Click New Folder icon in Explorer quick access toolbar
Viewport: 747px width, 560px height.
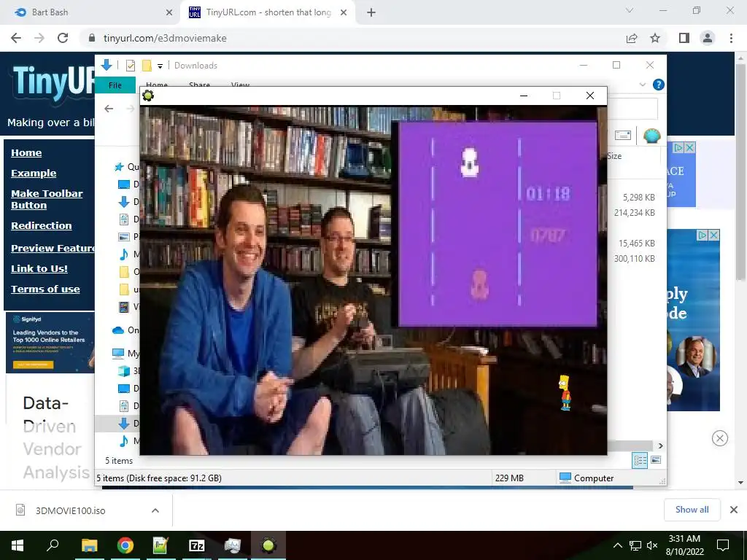pos(147,66)
